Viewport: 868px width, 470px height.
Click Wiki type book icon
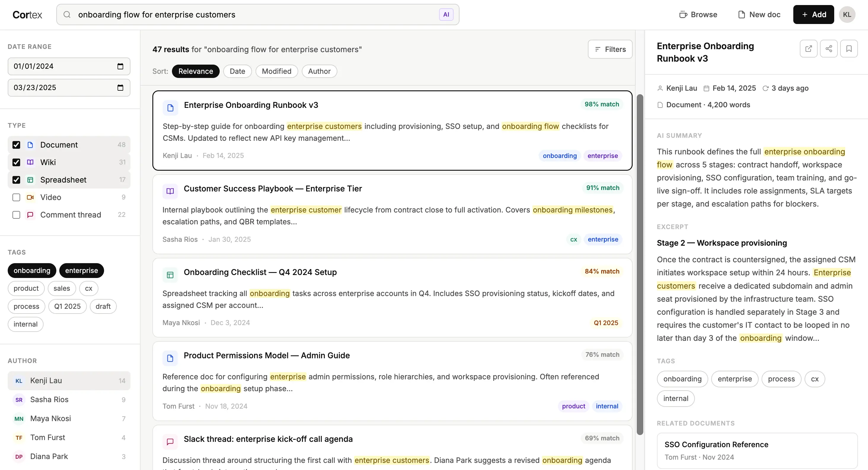click(x=30, y=162)
